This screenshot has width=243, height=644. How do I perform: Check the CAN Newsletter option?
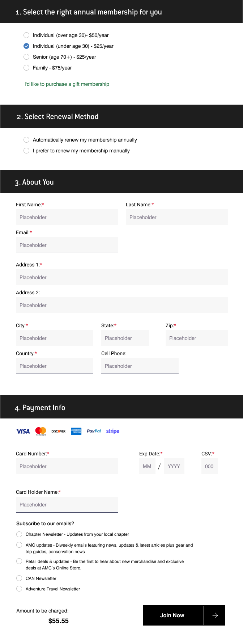pos(19,578)
